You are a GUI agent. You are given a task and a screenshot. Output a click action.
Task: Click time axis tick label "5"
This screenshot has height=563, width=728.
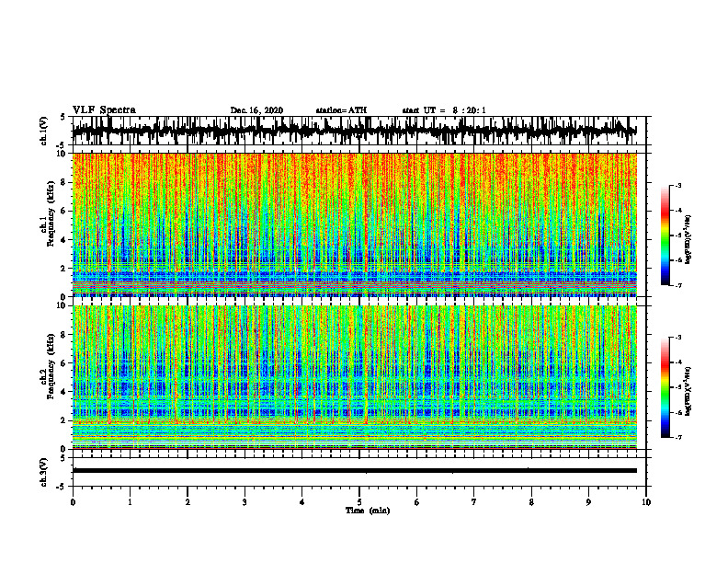359,502
